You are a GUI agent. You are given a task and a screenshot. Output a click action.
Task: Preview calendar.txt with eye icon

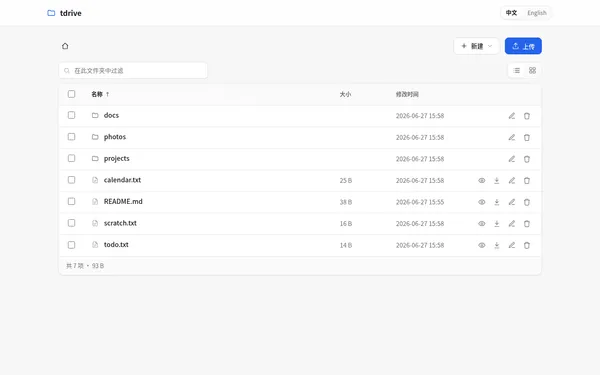(x=482, y=181)
